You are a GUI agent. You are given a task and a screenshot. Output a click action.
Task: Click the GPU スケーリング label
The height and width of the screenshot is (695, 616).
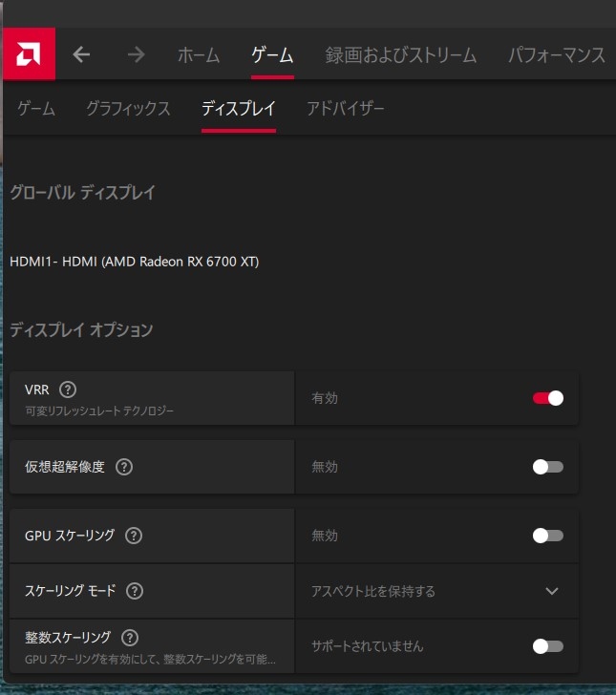coord(70,536)
